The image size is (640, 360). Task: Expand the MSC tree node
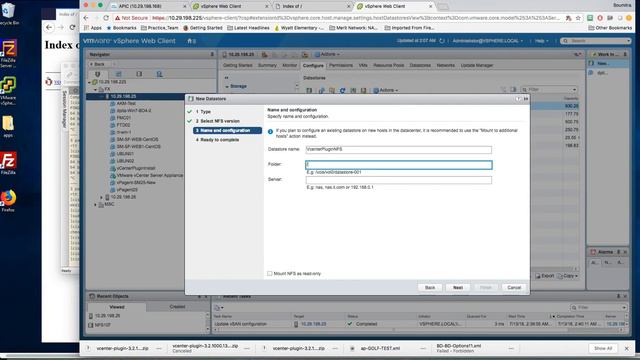[x=96, y=204]
